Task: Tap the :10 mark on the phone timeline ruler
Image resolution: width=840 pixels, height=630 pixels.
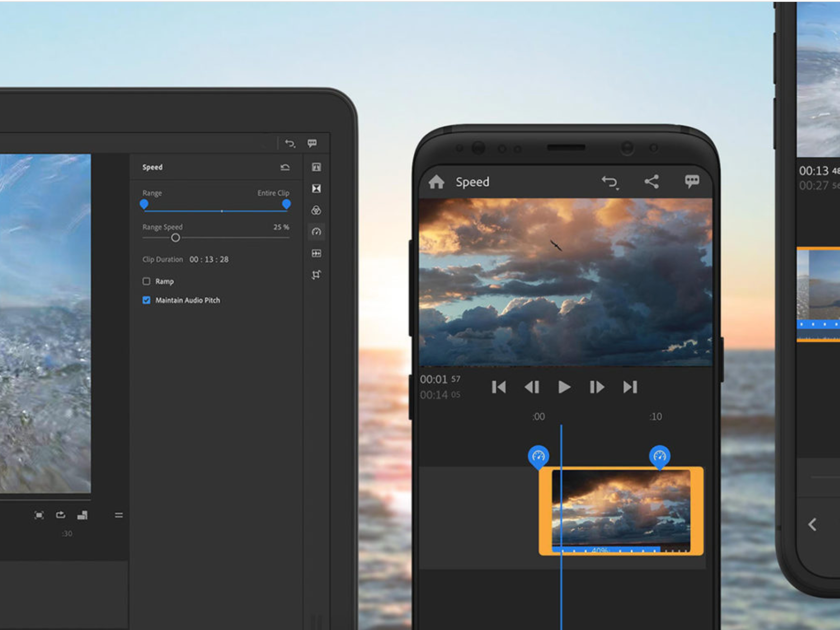Action: point(655,417)
